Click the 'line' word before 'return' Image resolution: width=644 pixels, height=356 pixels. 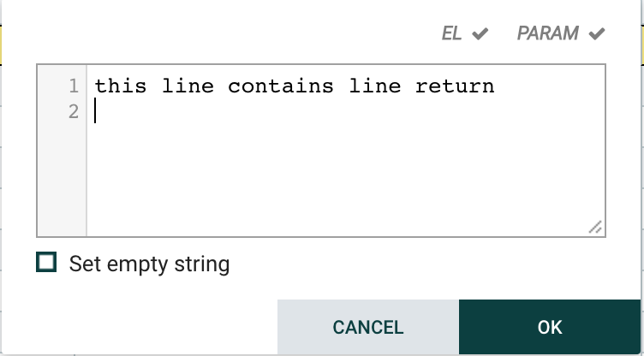[374, 86]
